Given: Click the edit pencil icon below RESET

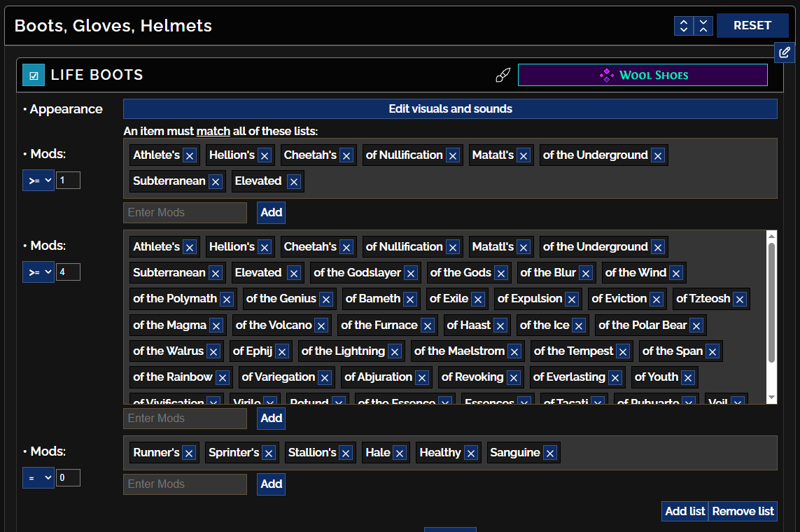Looking at the screenshot, I should [x=784, y=52].
